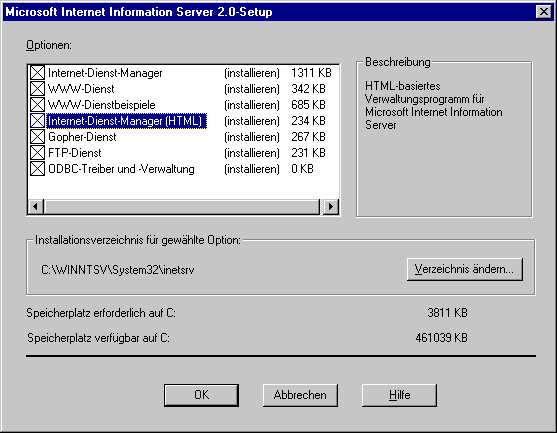Click the 461039 KB available space value
Screen dimensions: 557x433
(442, 337)
